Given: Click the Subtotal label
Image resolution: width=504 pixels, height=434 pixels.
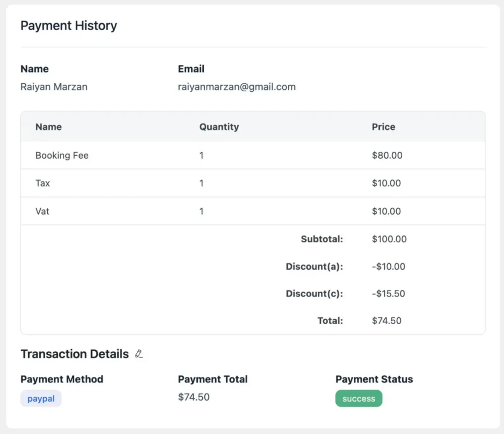Looking at the screenshot, I should point(322,239).
